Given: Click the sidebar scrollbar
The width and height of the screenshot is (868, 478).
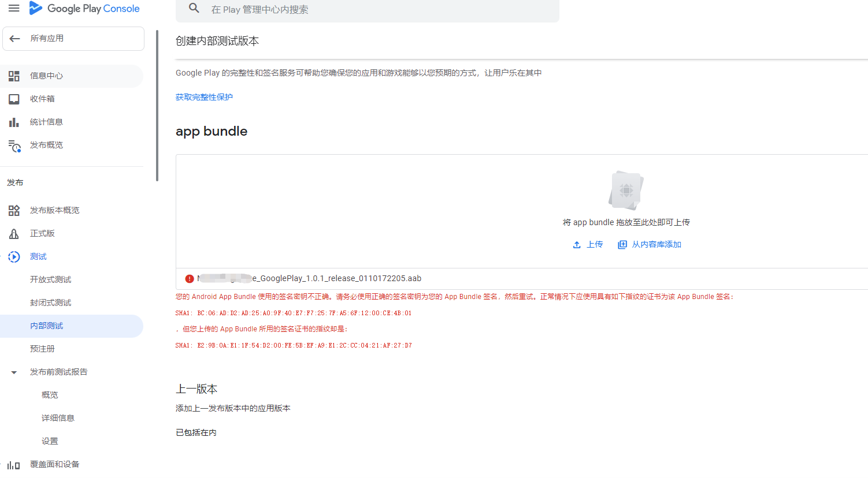Looking at the screenshot, I should coord(157,106).
